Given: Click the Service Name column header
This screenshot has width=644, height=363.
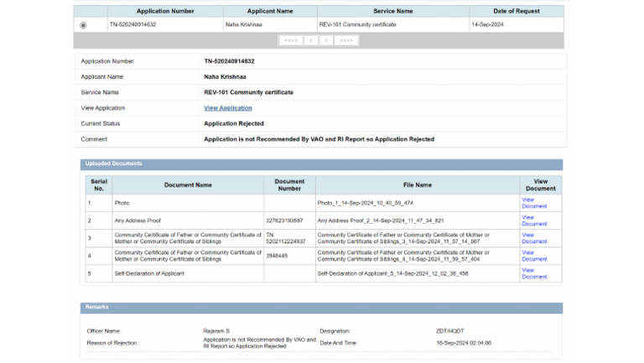Looking at the screenshot, I should click(393, 11).
